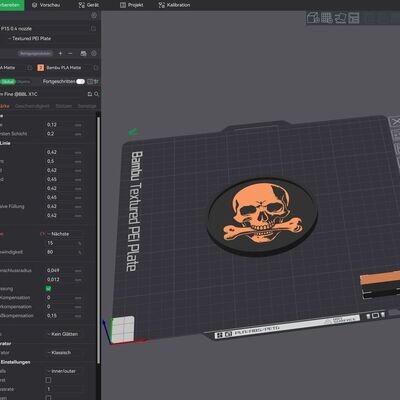Tick the empty checkbox below inner/outer

click(x=48, y=380)
